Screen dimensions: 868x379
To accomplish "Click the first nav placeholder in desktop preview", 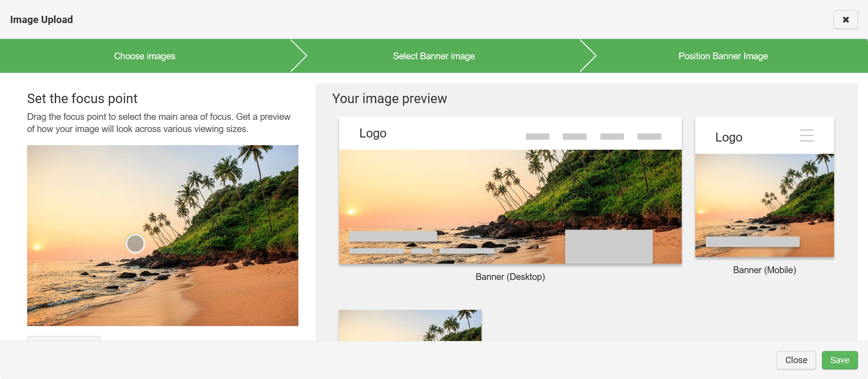I will coord(537,137).
